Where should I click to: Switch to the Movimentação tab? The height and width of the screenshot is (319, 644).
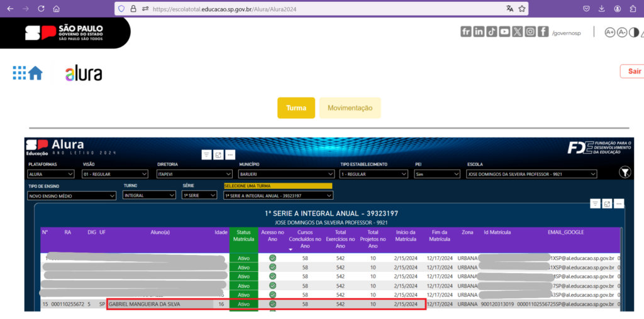350,108
